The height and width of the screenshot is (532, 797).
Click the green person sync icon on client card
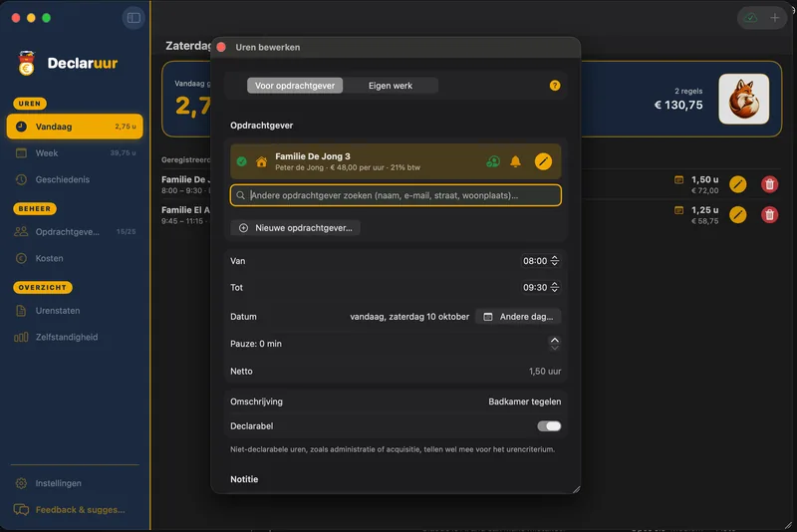tap(493, 161)
